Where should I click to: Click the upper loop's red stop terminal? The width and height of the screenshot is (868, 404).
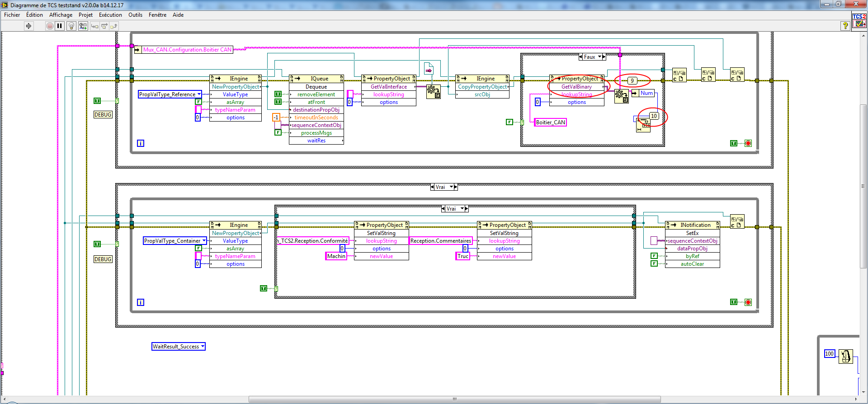click(x=748, y=143)
